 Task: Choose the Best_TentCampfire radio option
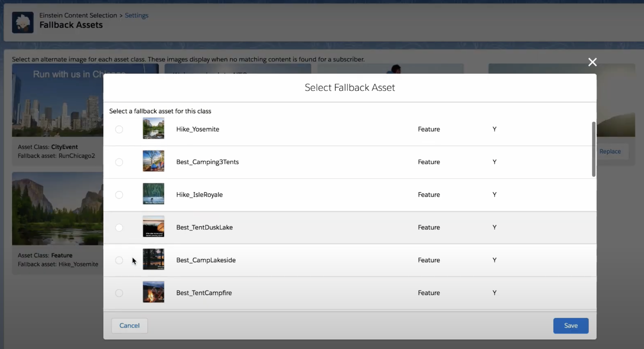pyautogui.click(x=119, y=293)
